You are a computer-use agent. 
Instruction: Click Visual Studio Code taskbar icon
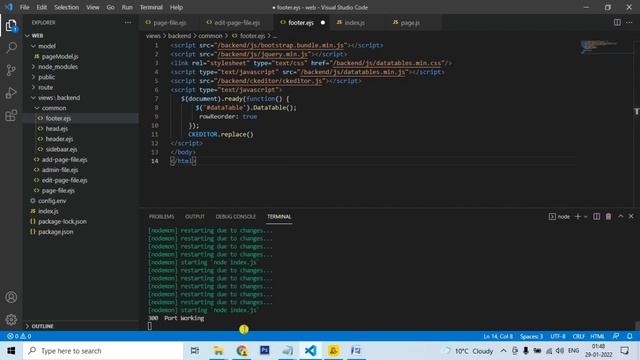[x=310, y=351]
